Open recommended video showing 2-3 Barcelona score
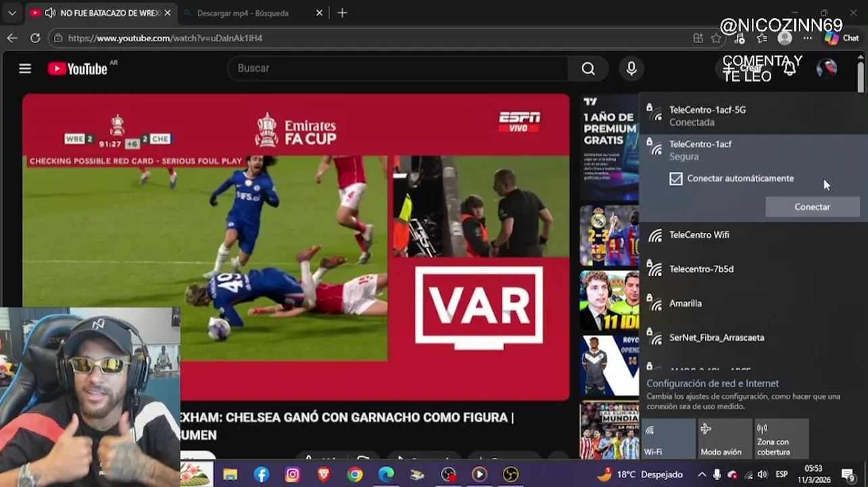 [x=609, y=236]
